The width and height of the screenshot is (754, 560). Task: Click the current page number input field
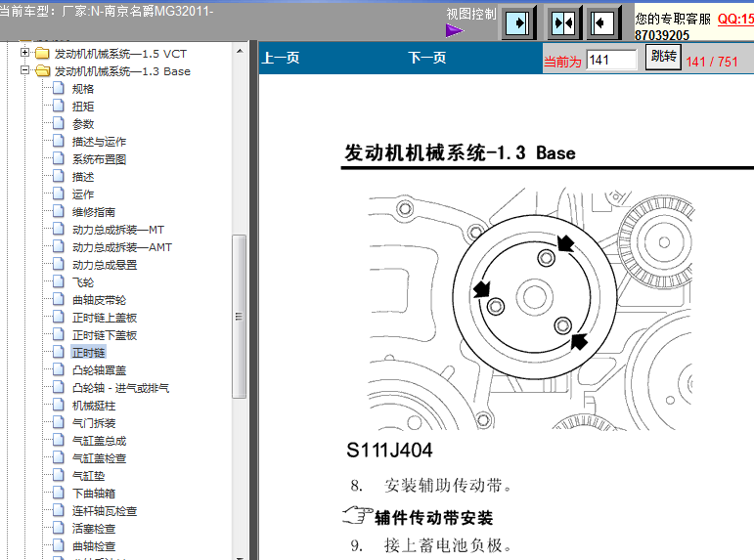point(611,60)
